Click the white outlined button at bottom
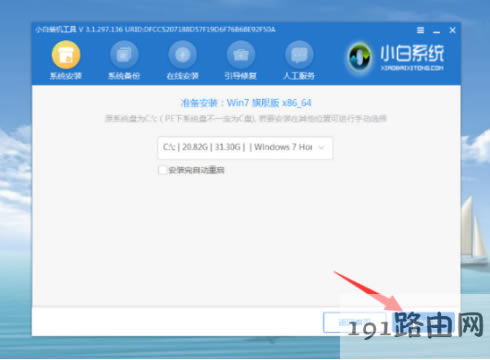 (x=354, y=323)
